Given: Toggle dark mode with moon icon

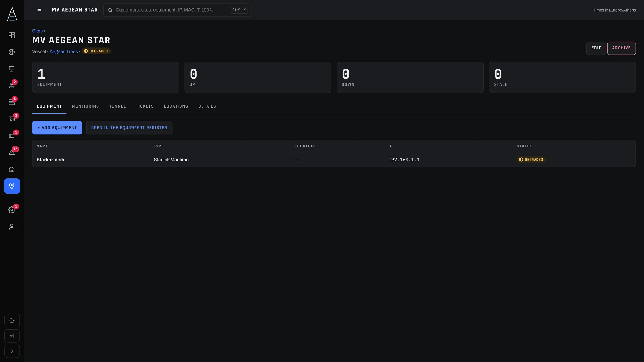Looking at the screenshot, I should point(12,320).
